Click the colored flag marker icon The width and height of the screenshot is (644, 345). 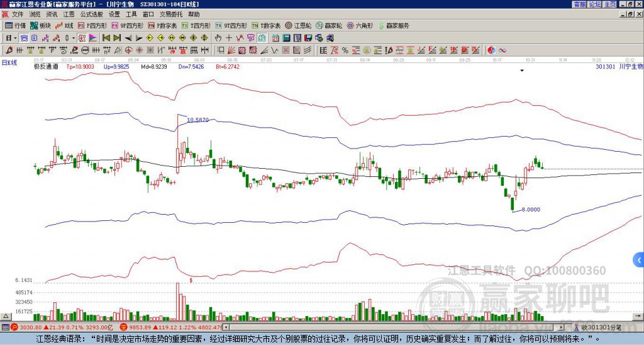(93, 38)
